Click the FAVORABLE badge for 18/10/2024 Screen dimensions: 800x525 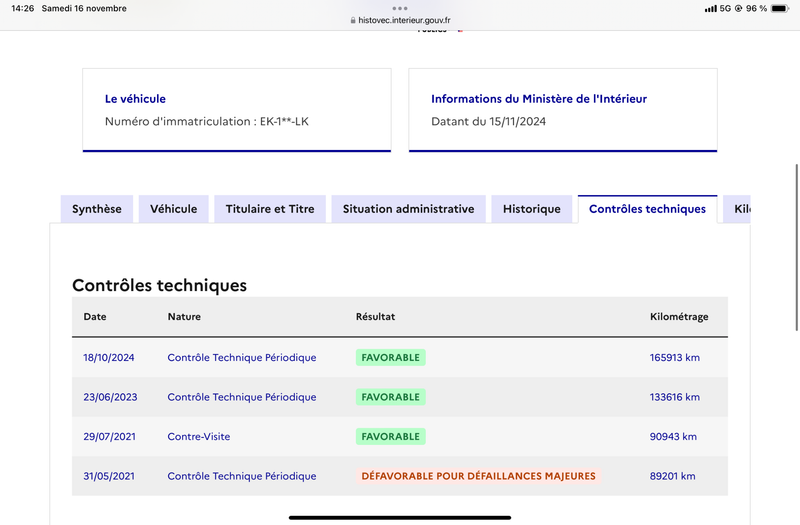(391, 358)
